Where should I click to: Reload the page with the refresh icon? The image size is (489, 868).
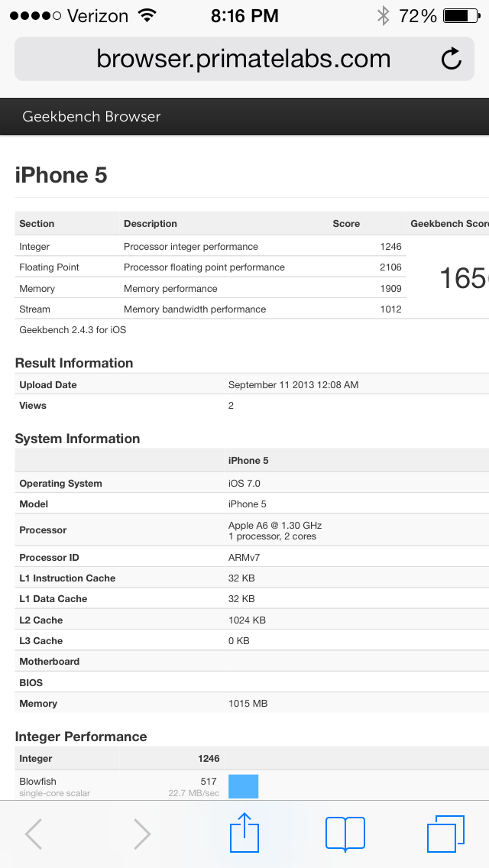point(452,59)
